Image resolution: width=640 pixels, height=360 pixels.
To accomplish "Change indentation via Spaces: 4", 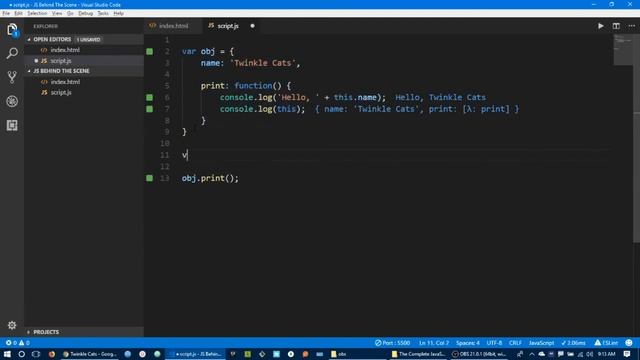I will (468, 343).
